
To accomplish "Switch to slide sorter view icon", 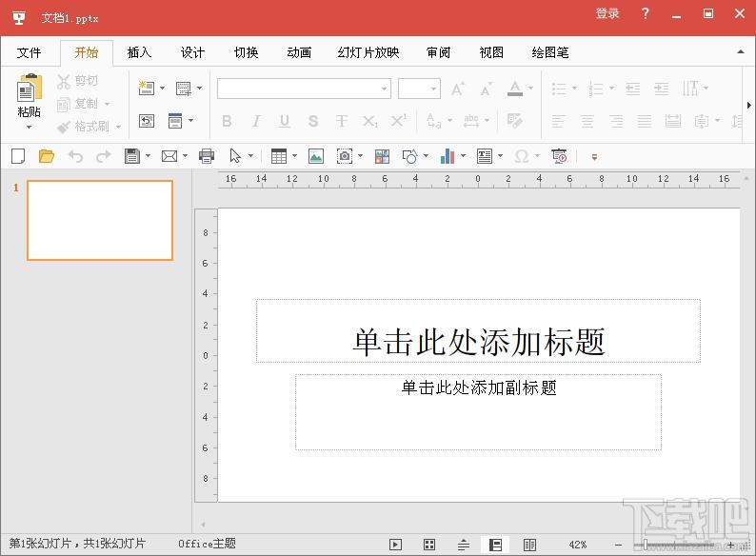I will click(429, 545).
